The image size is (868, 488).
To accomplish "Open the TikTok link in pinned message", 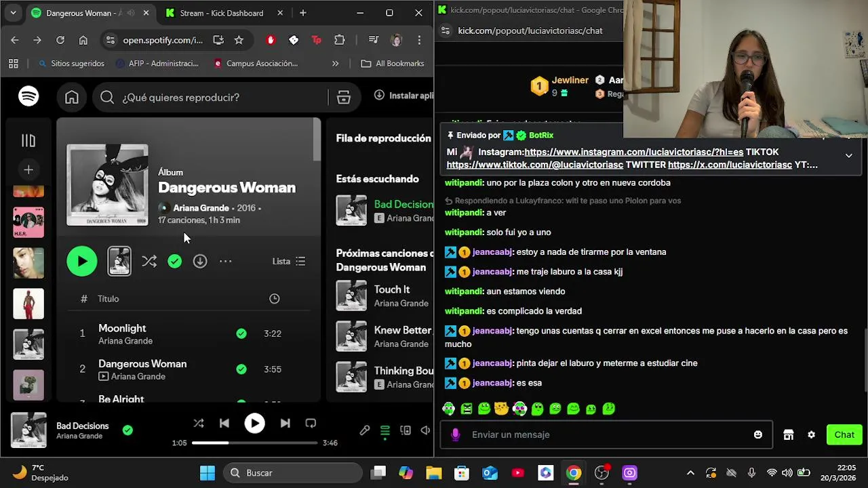I will pyautogui.click(x=535, y=165).
